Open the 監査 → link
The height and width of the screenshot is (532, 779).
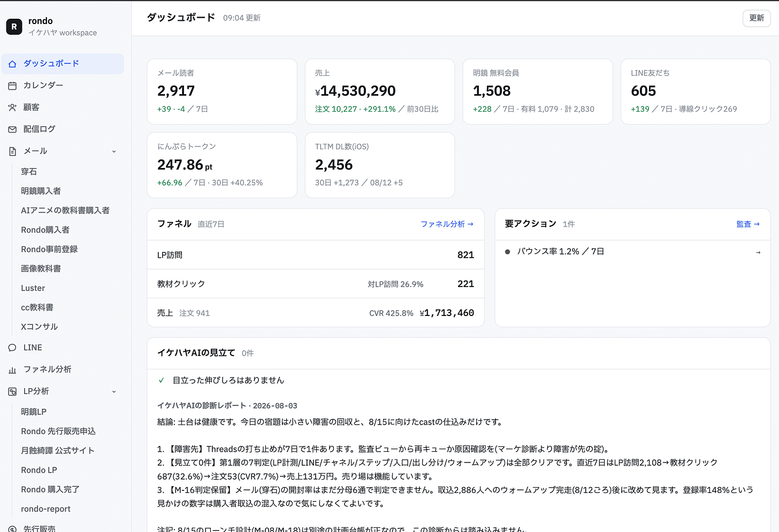748,224
